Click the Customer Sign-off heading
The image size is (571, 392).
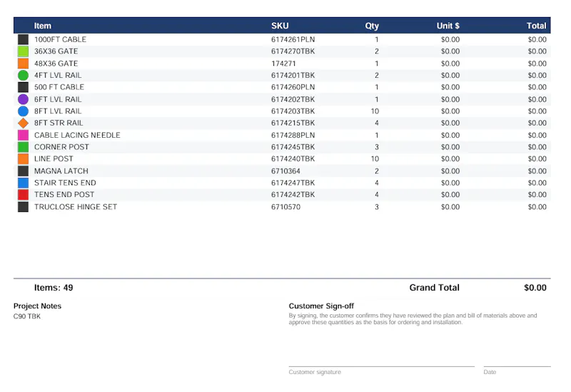point(321,306)
